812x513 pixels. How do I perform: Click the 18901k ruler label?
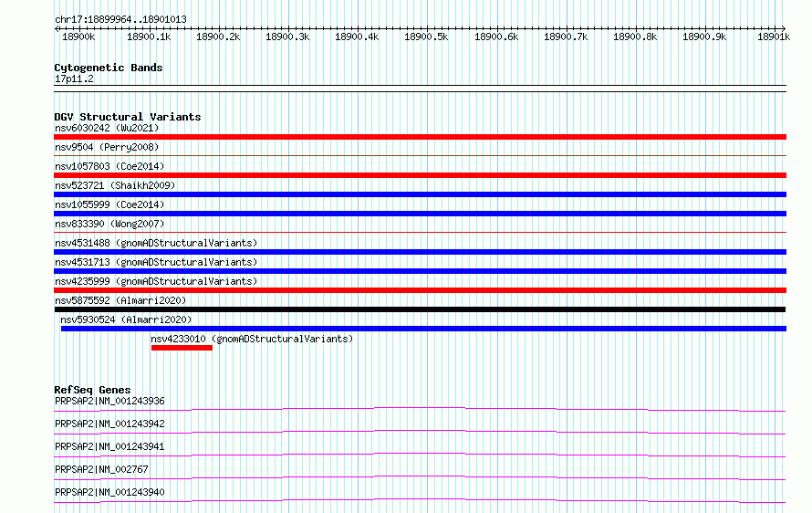[x=774, y=37]
